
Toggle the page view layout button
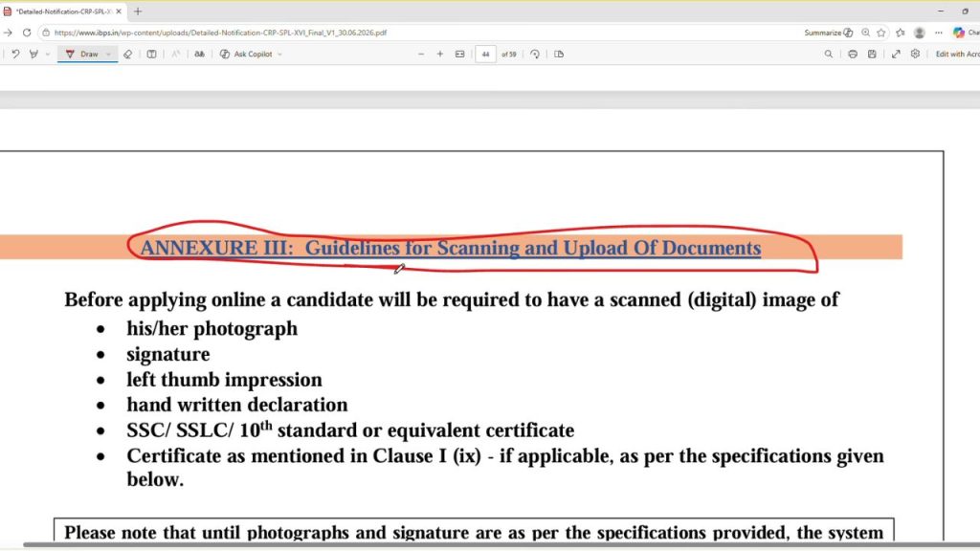point(559,55)
